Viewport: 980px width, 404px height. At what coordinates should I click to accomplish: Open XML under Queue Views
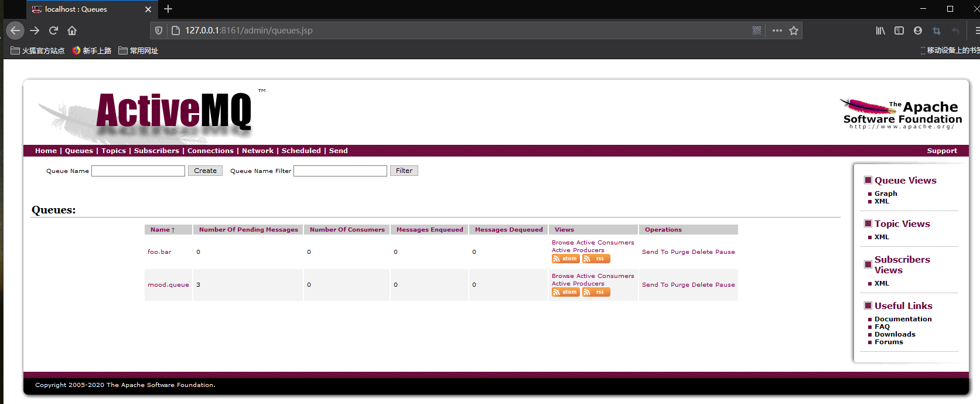(x=882, y=201)
